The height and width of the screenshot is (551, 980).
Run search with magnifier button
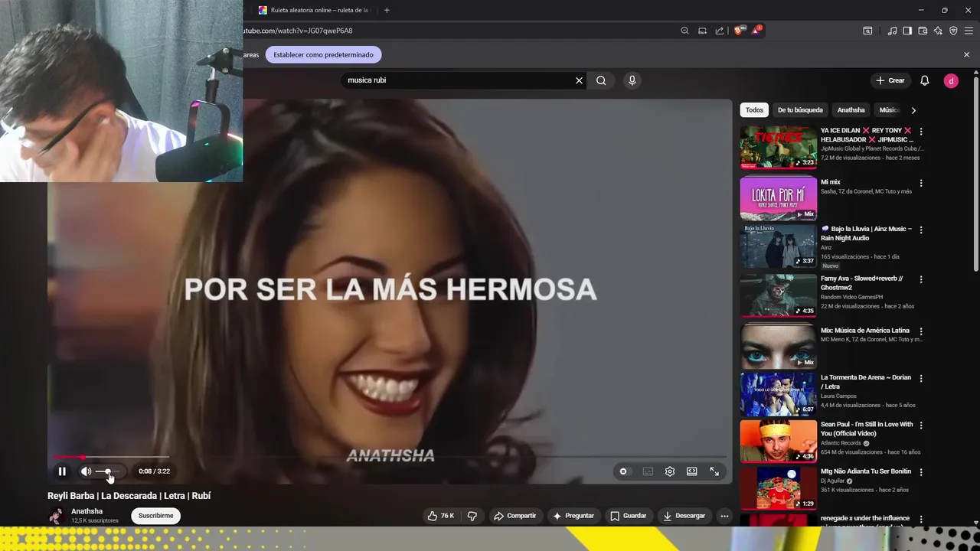click(x=601, y=80)
